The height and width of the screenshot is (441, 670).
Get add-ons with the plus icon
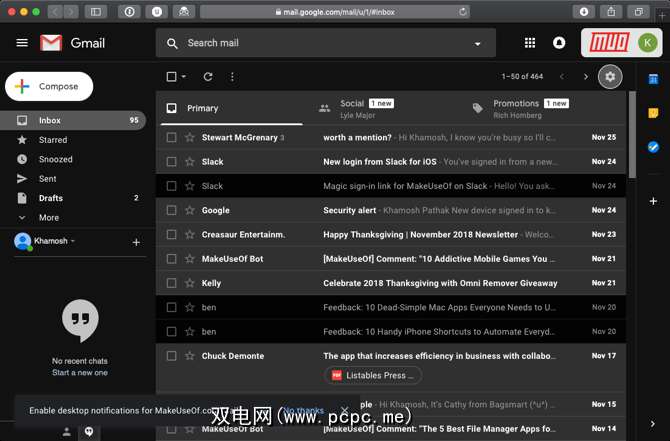[653, 201]
